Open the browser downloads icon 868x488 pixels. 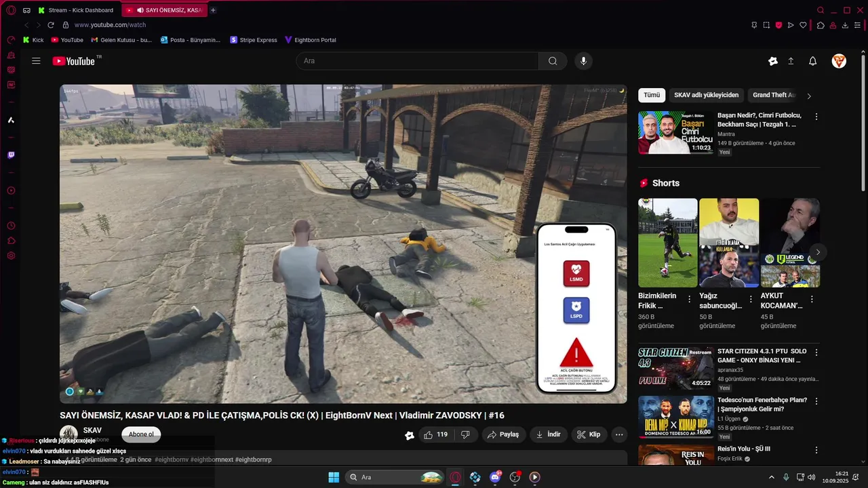[845, 25]
